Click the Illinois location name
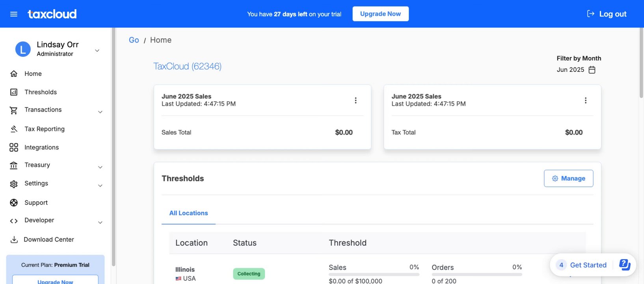Screen dimensions: 644x284 point(185,270)
